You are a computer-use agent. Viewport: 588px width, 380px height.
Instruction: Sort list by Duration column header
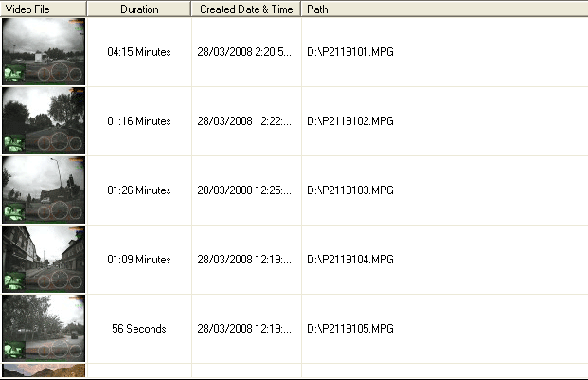139,9
